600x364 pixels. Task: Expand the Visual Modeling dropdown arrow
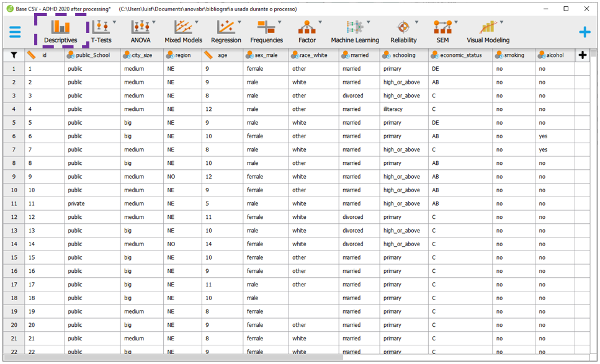[x=501, y=22]
